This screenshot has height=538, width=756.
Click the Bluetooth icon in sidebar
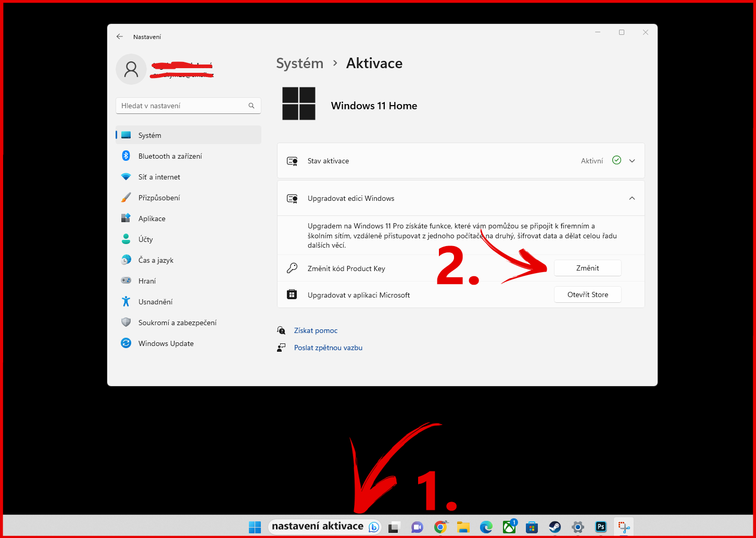point(126,156)
